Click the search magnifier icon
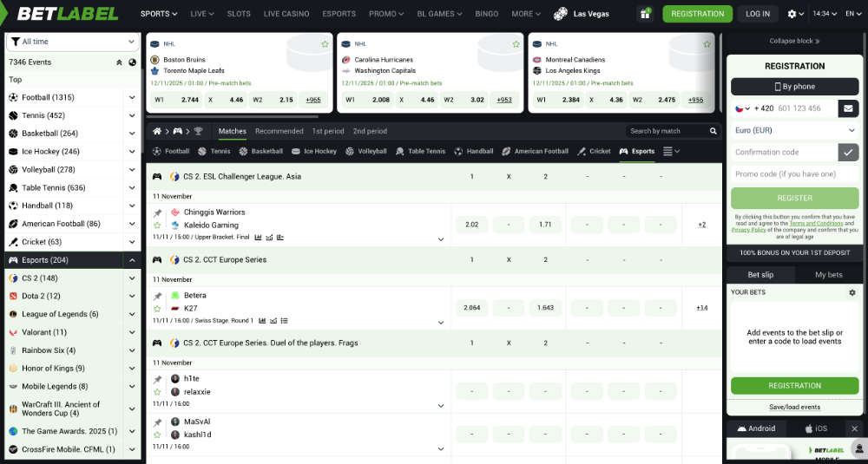 (713, 131)
